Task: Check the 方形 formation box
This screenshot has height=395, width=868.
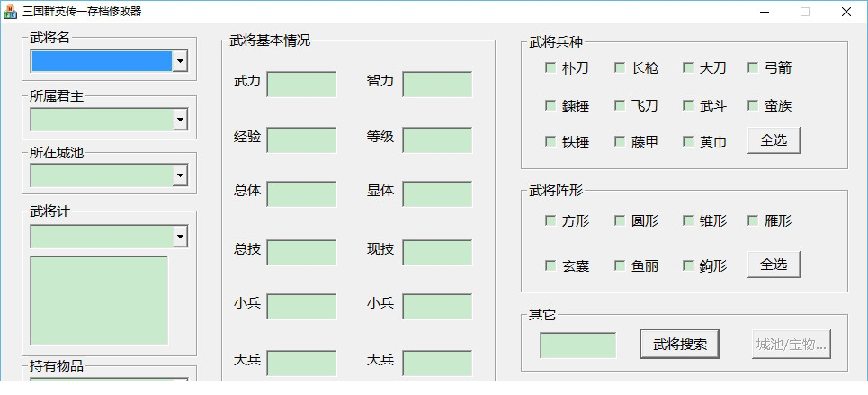Action: (x=550, y=220)
